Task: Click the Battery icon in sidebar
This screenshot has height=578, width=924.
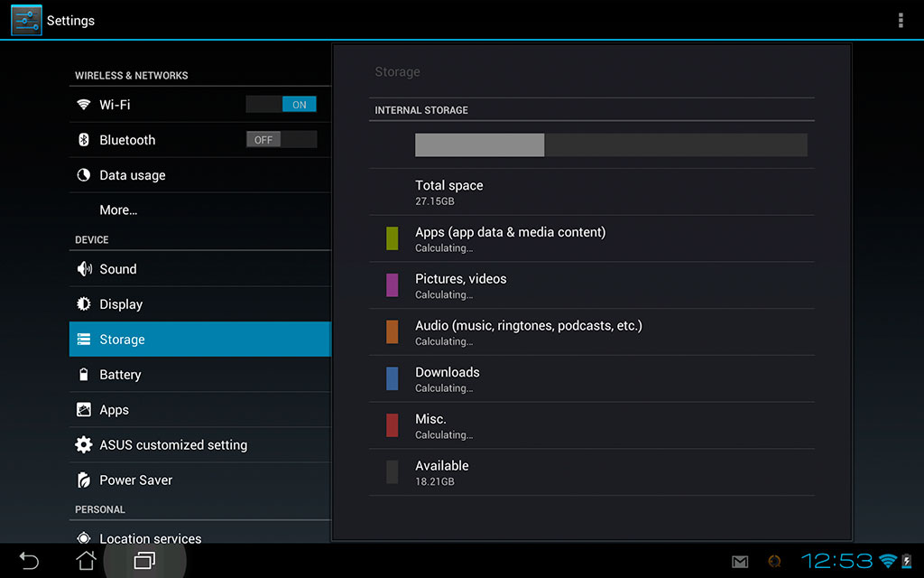Action: tap(84, 375)
